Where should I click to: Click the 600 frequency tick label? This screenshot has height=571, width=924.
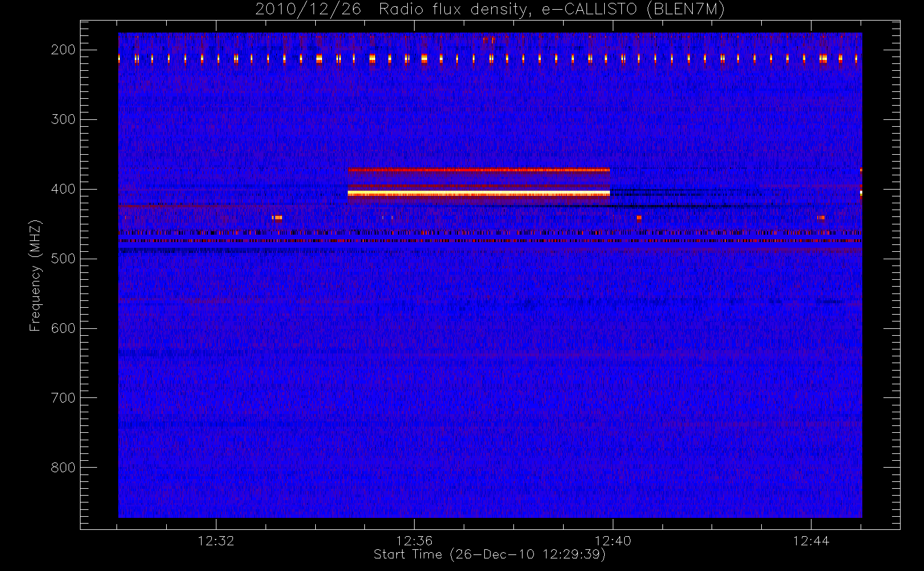click(x=63, y=328)
